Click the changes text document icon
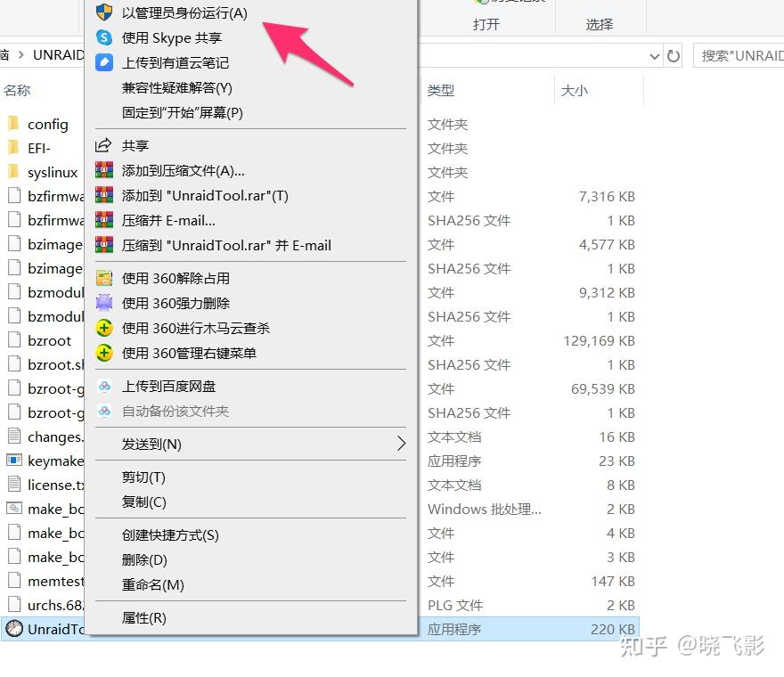This screenshot has width=784, height=677. (x=14, y=436)
